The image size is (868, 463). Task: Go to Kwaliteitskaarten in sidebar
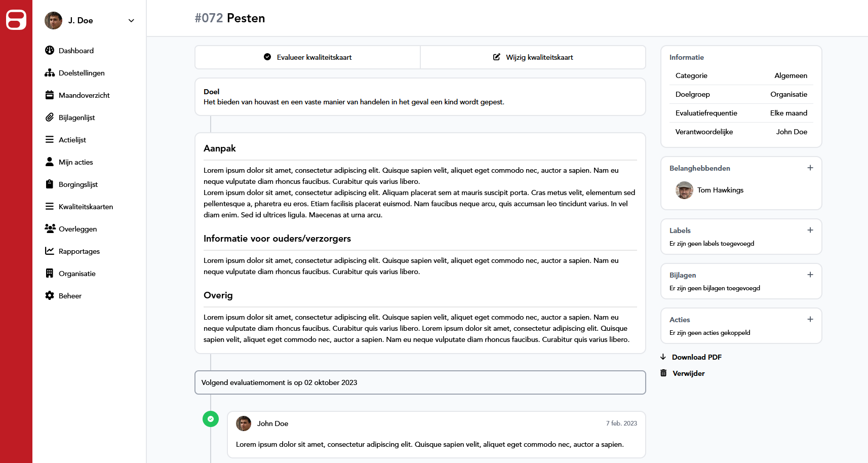86,207
